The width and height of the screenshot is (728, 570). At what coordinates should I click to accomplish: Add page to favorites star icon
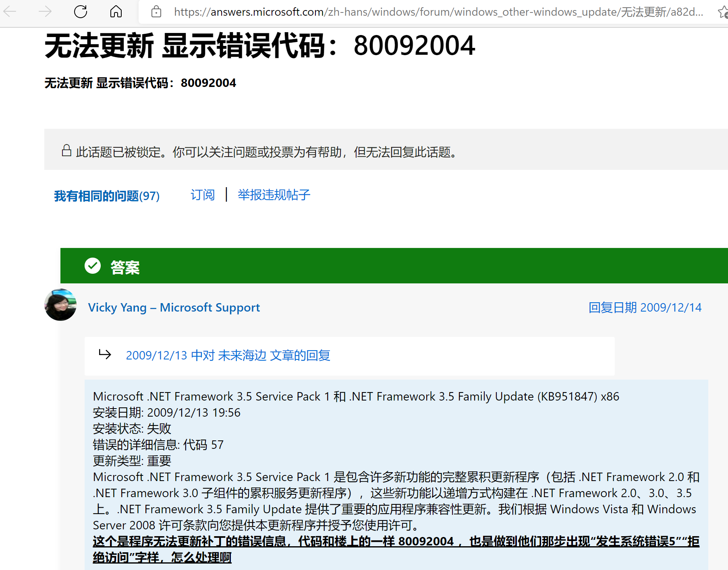pos(723,12)
